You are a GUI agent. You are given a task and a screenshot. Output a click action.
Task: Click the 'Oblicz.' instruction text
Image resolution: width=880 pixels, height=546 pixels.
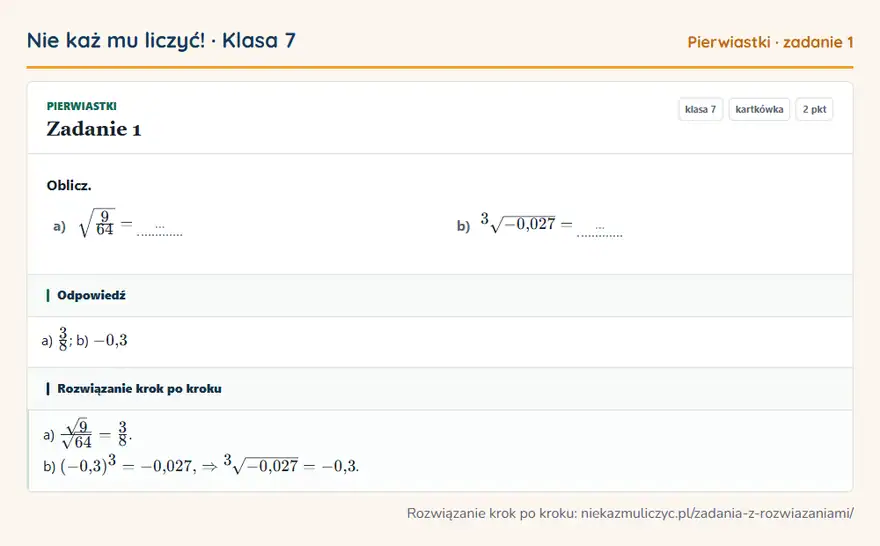[x=69, y=185]
